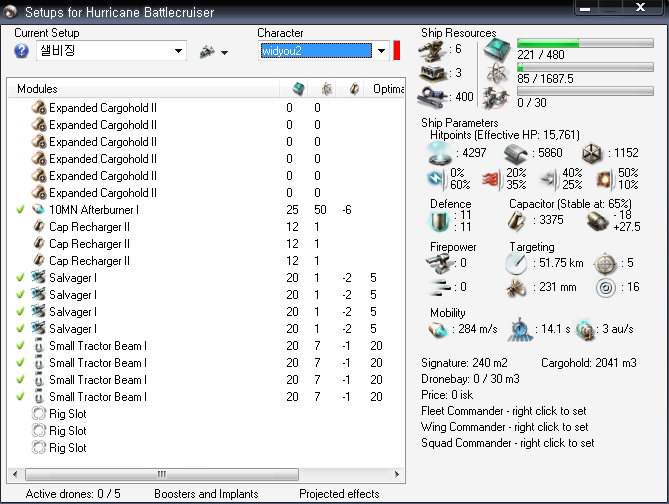Click the kinetic resistance icon showing 40% 25%
Viewport: 669px width, 504px height.
[548, 179]
